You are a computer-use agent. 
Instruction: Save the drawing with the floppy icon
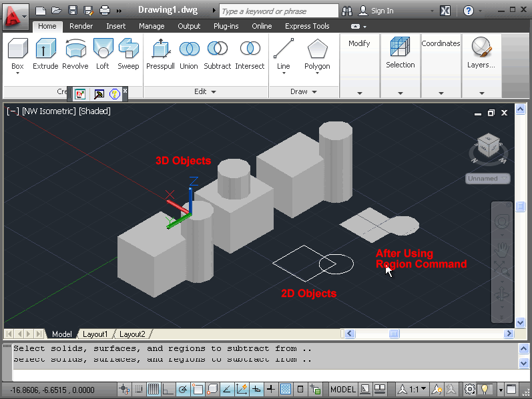(x=72, y=11)
